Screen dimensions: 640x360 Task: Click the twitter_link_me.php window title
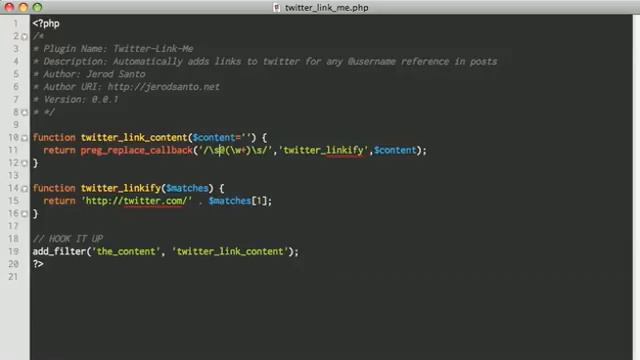[327, 8]
